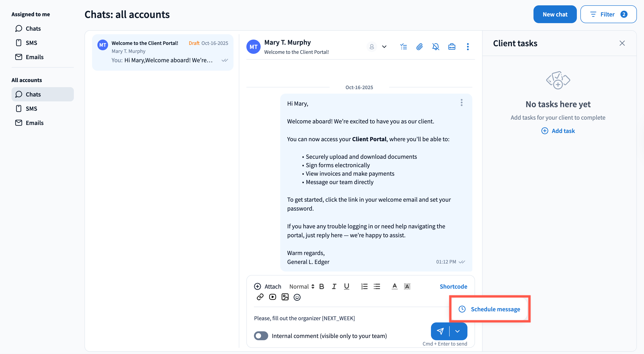Image resolution: width=644 pixels, height=354 pixels.
Task: Toggle bold formatting
Action: pyautogui.click(x=322, y=286)
